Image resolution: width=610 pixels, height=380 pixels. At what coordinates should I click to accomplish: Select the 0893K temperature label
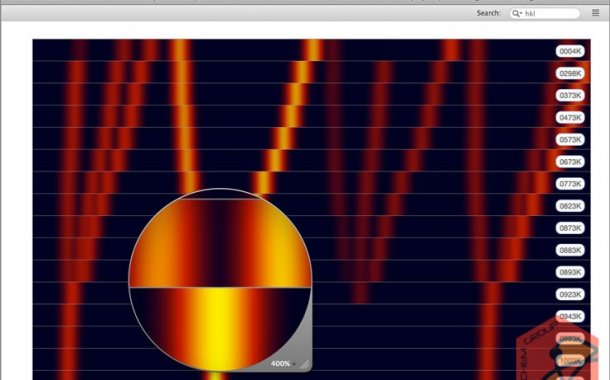[x=570, y=272]
